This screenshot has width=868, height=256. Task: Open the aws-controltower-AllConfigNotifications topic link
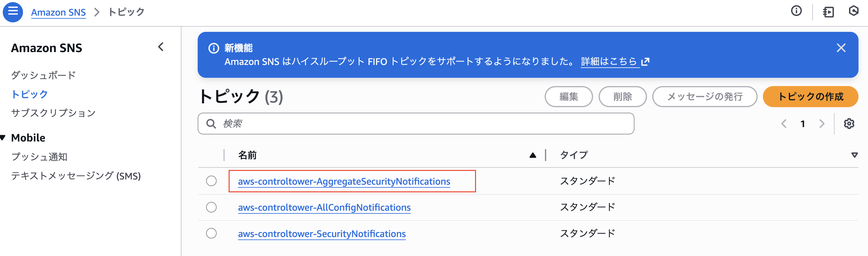click(x=324, y=207)
